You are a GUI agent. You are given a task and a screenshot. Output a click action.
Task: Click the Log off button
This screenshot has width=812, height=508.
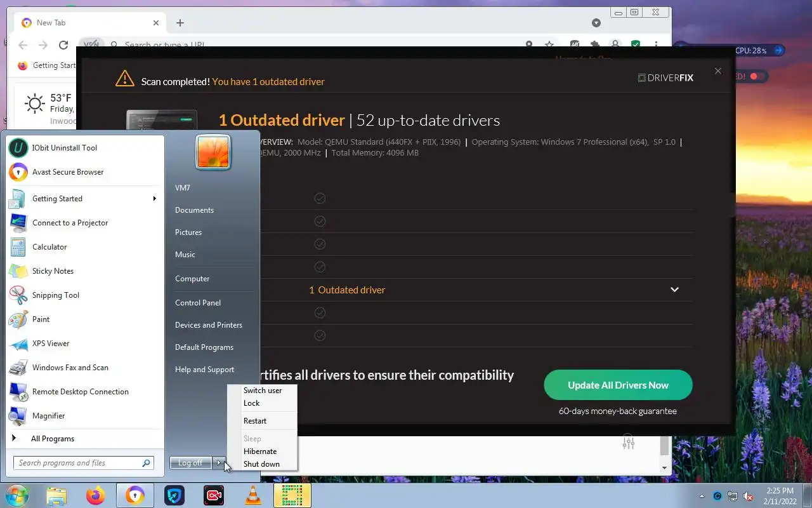[x=191, y=463]
